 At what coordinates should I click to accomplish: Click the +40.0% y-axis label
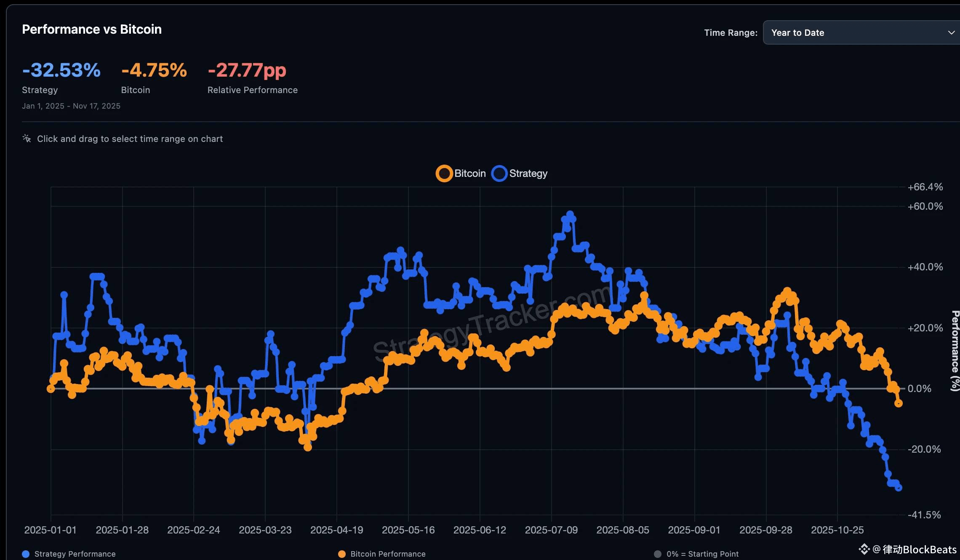click(925, 267)
